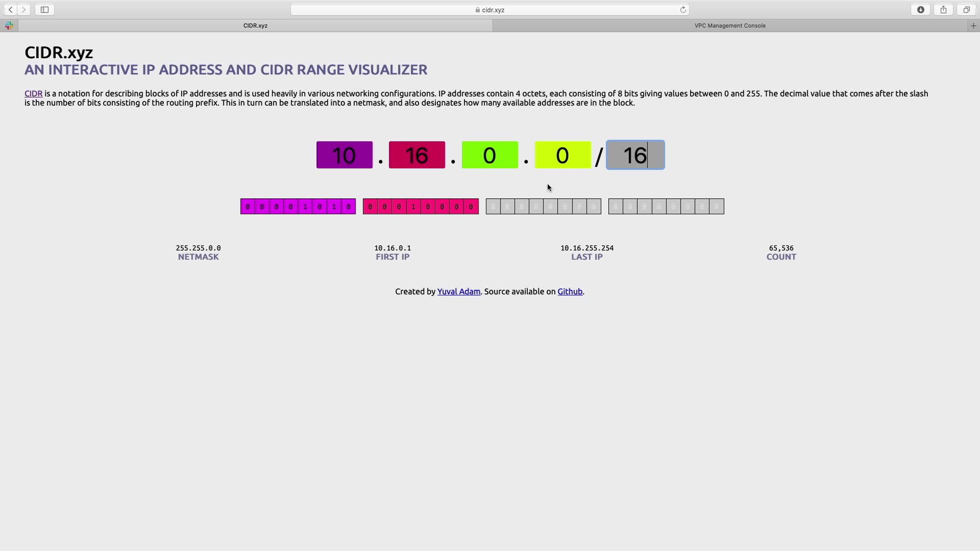Show the Safari sidebar

45,9
